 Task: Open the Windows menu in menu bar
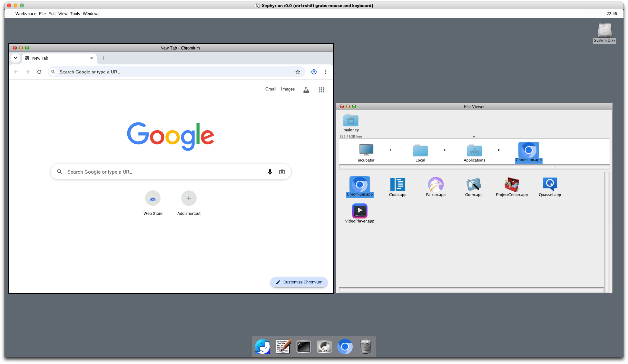[91, 14]
